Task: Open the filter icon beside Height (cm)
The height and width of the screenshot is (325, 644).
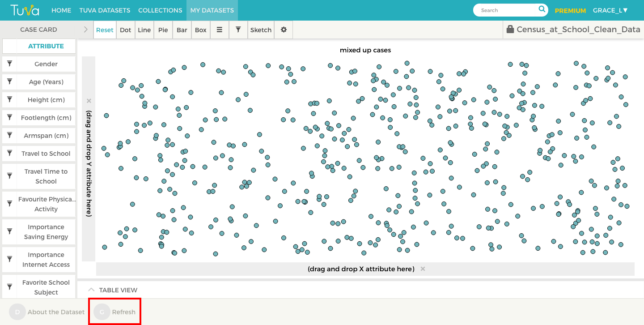Action: tap(9, 99)
